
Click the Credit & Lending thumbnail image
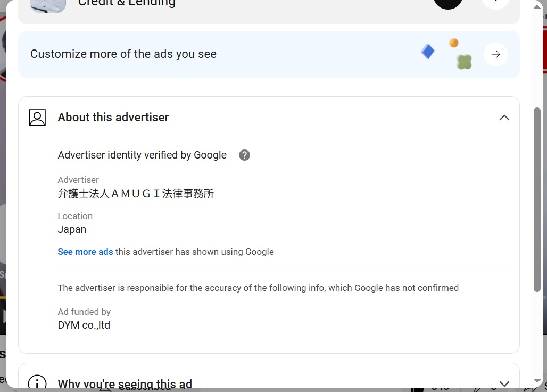coord(48,5)
